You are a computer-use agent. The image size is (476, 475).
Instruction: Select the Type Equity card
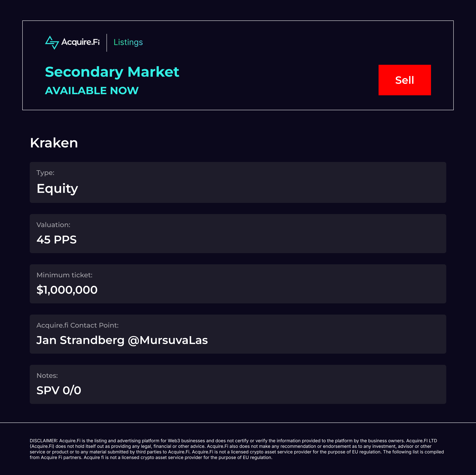238,182
